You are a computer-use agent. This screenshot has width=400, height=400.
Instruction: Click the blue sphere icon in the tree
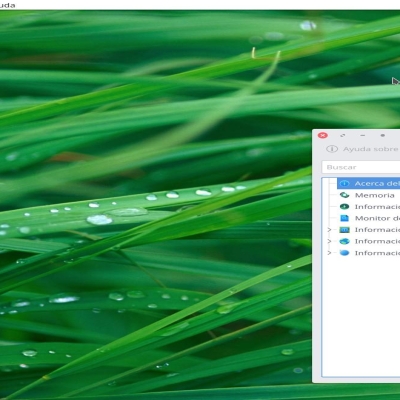tap(344, 253)
